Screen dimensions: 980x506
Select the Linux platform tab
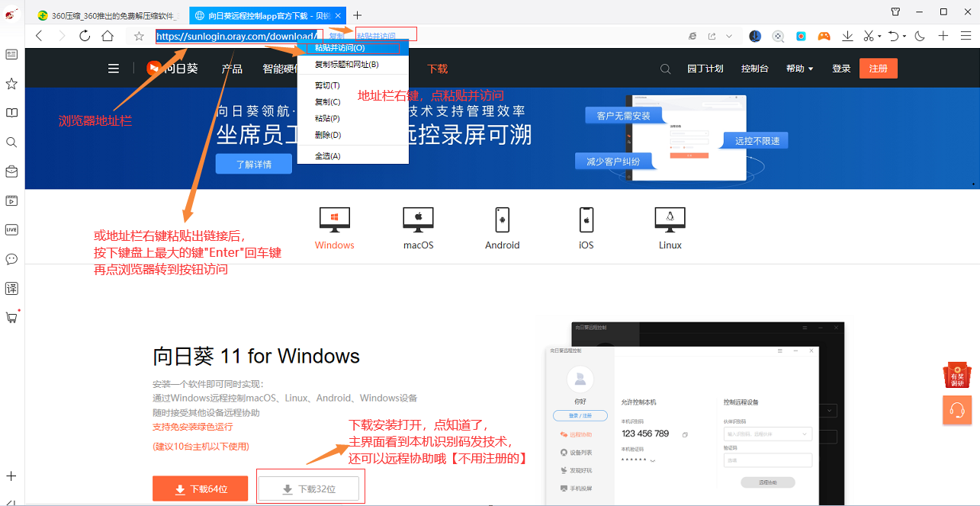click(x=670, y=228)
